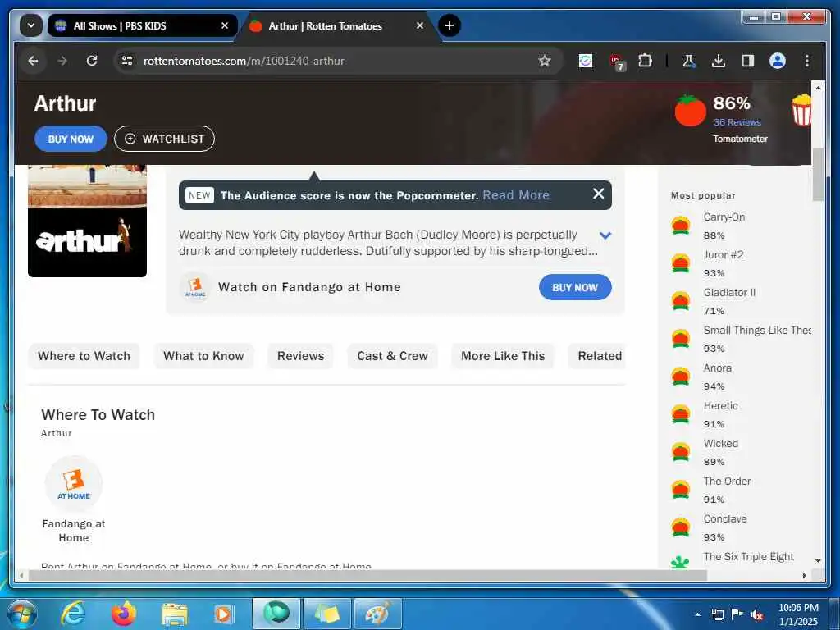Viewport: 840px width, 630px height.
Task: Open the 36 Reviews link
Action: point(737,122)
